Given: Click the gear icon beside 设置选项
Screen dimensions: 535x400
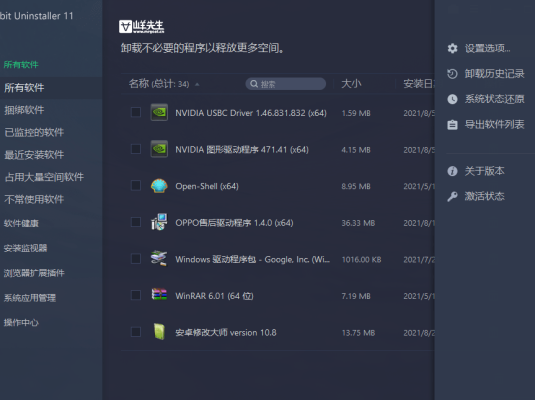Looking at the screenshot, I should click(x=452, y=48).
